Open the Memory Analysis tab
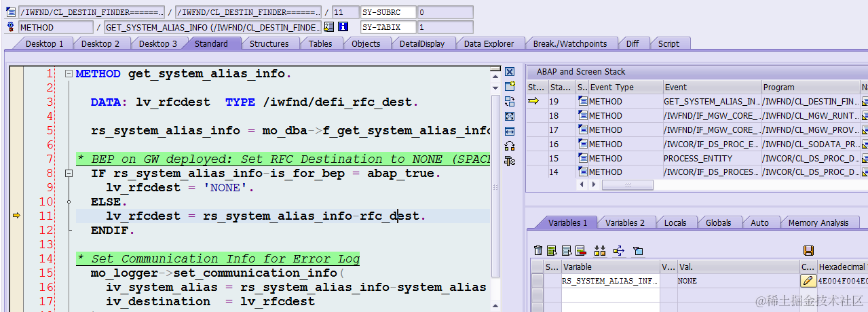Screen dimensions: 868x312 click(x=818, y=222)
